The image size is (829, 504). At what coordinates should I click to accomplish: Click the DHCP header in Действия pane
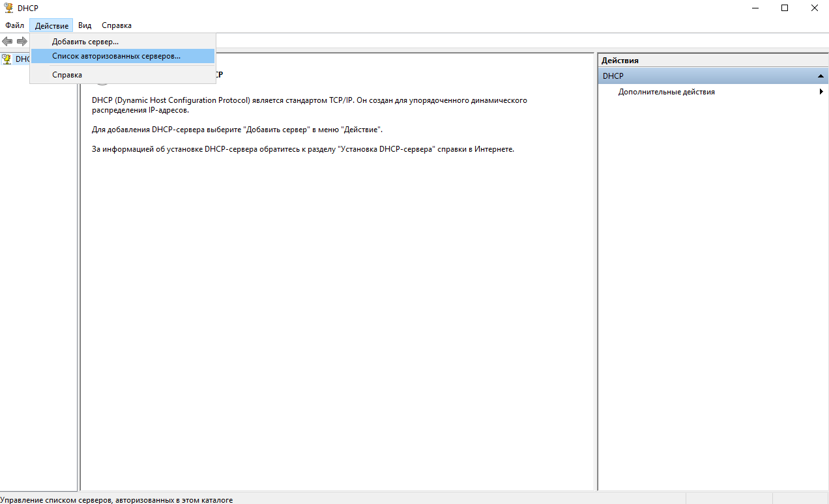click(613, 76)
